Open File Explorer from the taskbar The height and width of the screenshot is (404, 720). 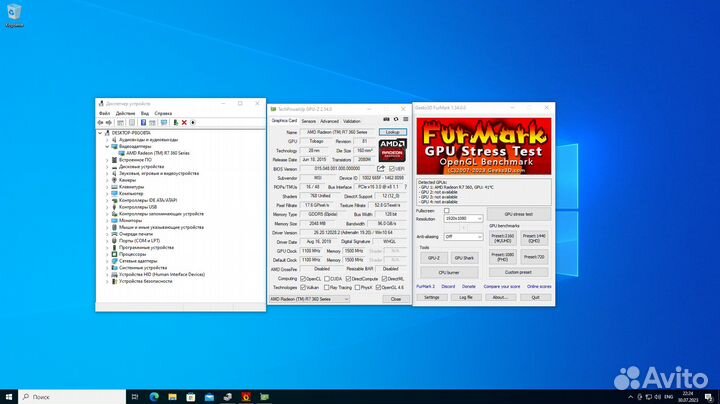coord(172,397)
